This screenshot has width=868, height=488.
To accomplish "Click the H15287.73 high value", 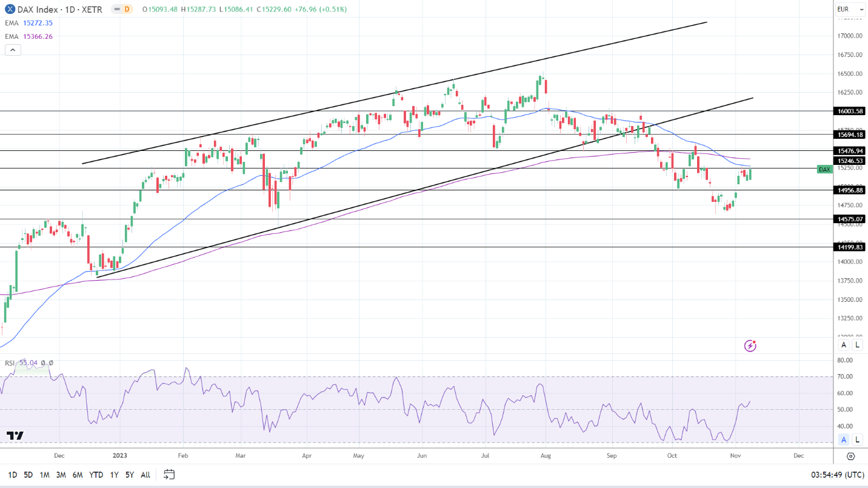I will coord(199,9).
